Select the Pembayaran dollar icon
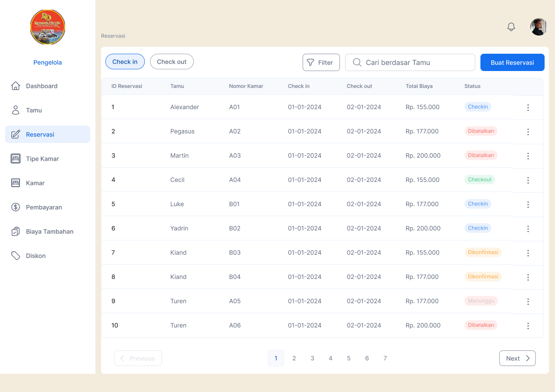 pyautogui.click(x=16, y=207)
